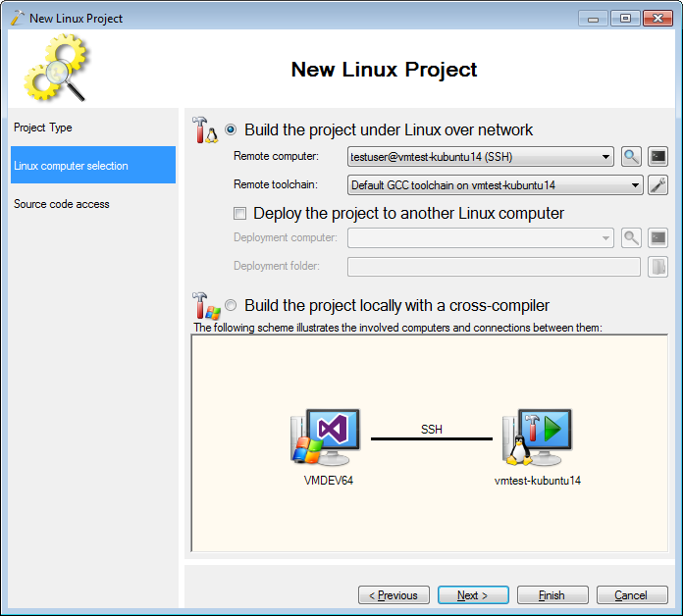This screenshot has height=616, width=683.
Task: Click the SSH connection label in the scheme
Action: click(x=432, y=430)
